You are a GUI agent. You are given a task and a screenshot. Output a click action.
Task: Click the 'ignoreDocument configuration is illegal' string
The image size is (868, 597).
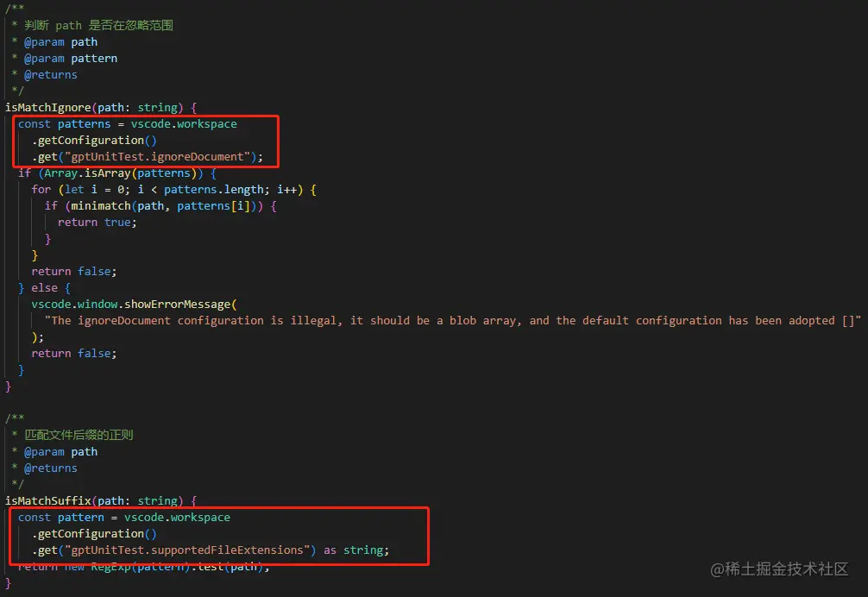(x=452, y=320)
